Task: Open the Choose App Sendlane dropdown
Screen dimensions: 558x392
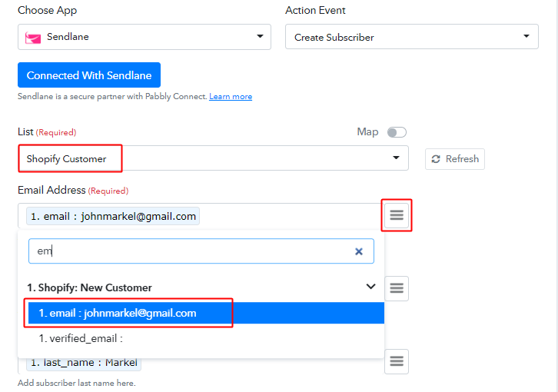Action: coord(144,37)
